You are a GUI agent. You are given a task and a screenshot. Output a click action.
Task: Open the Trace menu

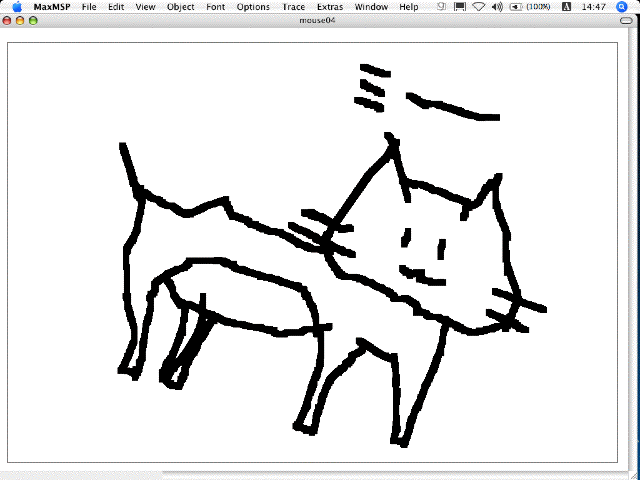tap(293, 7)
